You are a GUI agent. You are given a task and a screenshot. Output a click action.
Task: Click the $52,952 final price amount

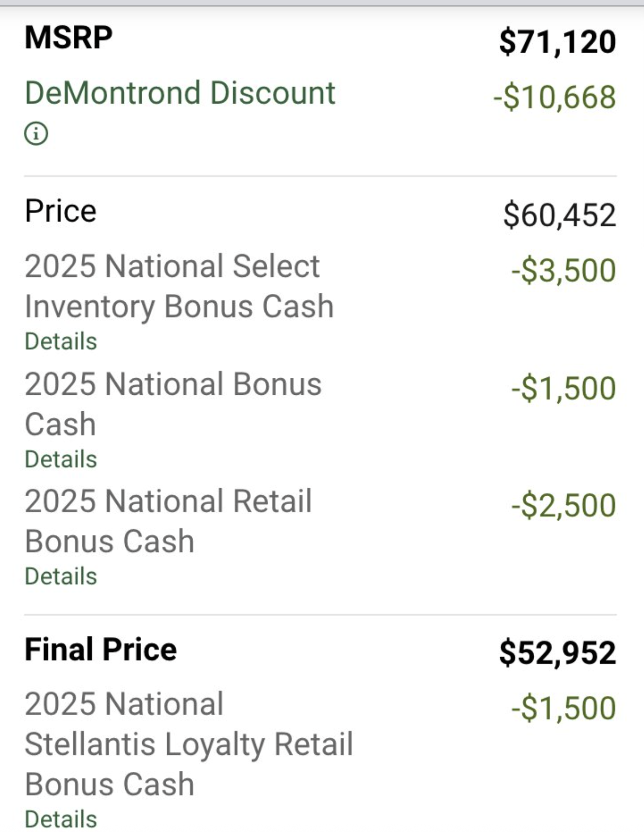(557, 653)
